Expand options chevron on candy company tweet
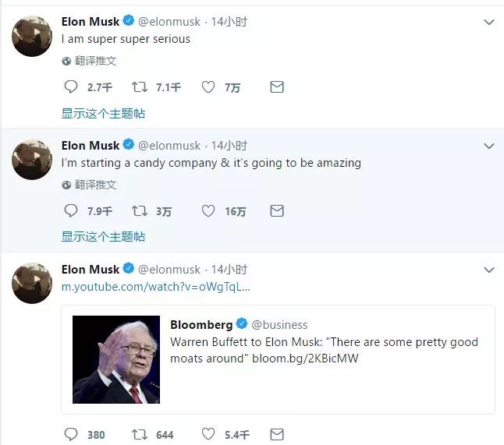This screenshot has width=504, height=445. click(x=489, y=146)
